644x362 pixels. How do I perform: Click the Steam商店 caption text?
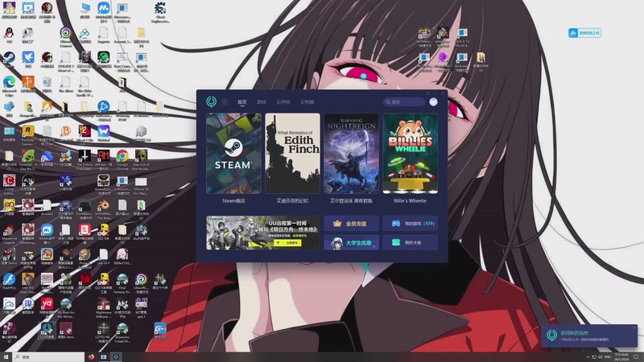[x=233, y=200]
